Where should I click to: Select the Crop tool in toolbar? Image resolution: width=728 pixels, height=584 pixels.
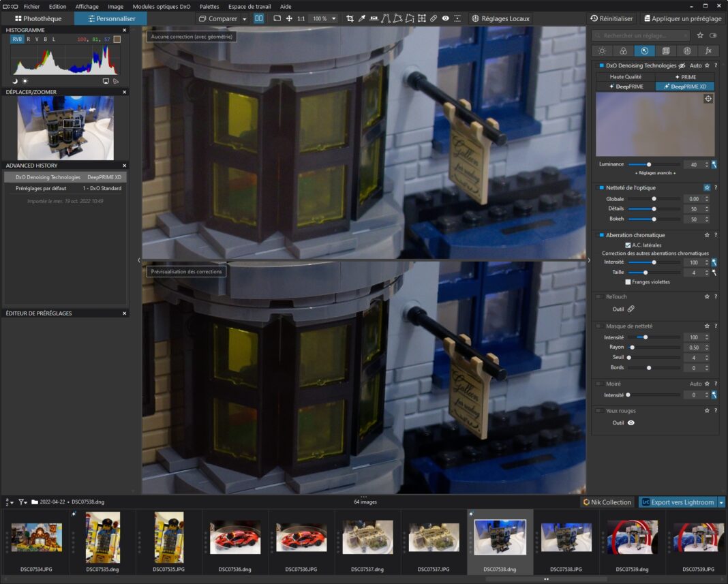point(350,18)
